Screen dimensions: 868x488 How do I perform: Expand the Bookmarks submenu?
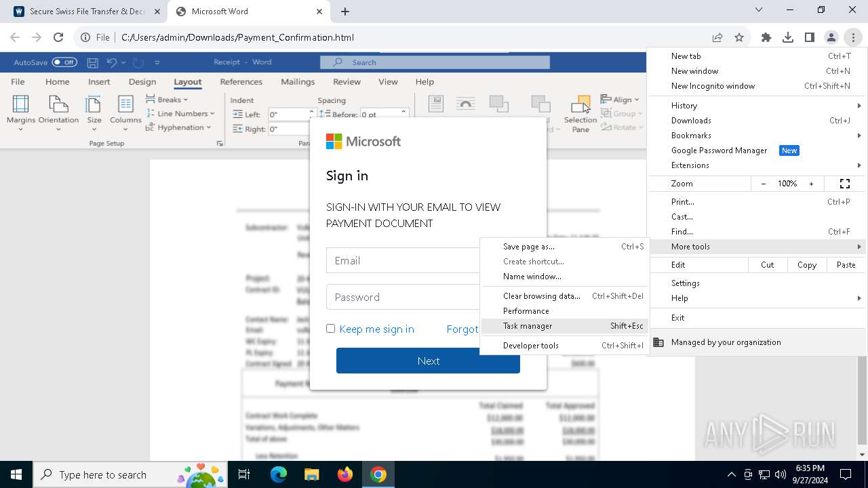[757, 136]
